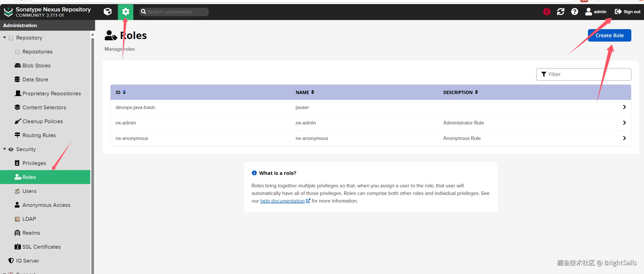Click the Content Selectors layers icon
This screenshot has width=644, height=274.
point(17,107)
